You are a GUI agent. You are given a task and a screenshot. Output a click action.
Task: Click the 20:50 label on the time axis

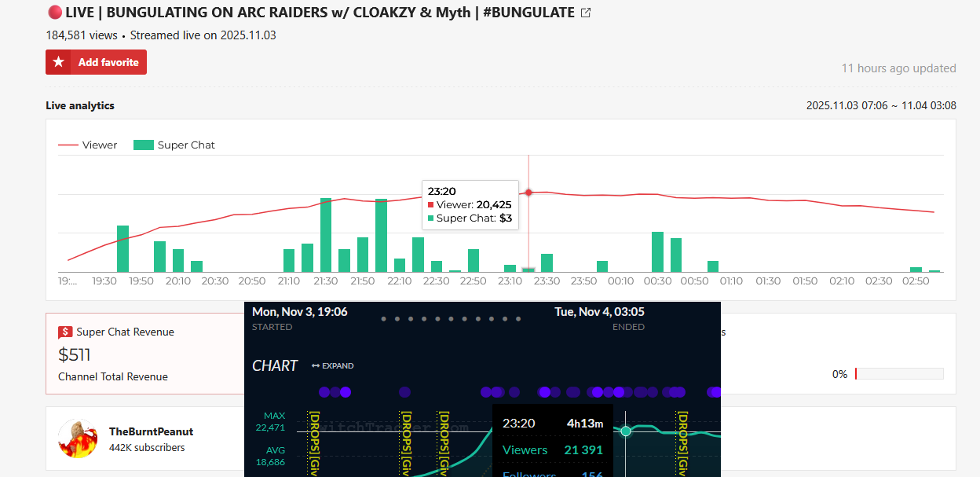tap(252, 281)
